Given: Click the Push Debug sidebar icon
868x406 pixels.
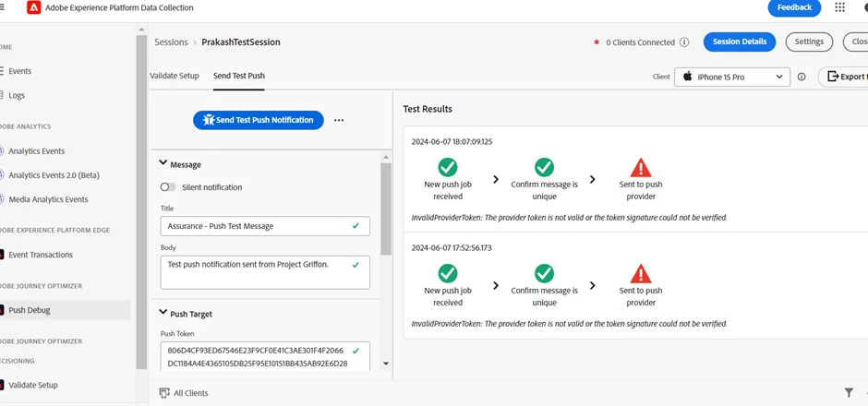Looking at the screenshot, I should tap(2, 310).
